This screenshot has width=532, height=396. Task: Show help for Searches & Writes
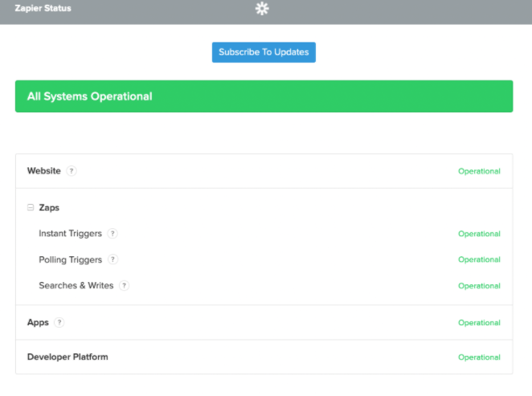[x=125, y=286]
